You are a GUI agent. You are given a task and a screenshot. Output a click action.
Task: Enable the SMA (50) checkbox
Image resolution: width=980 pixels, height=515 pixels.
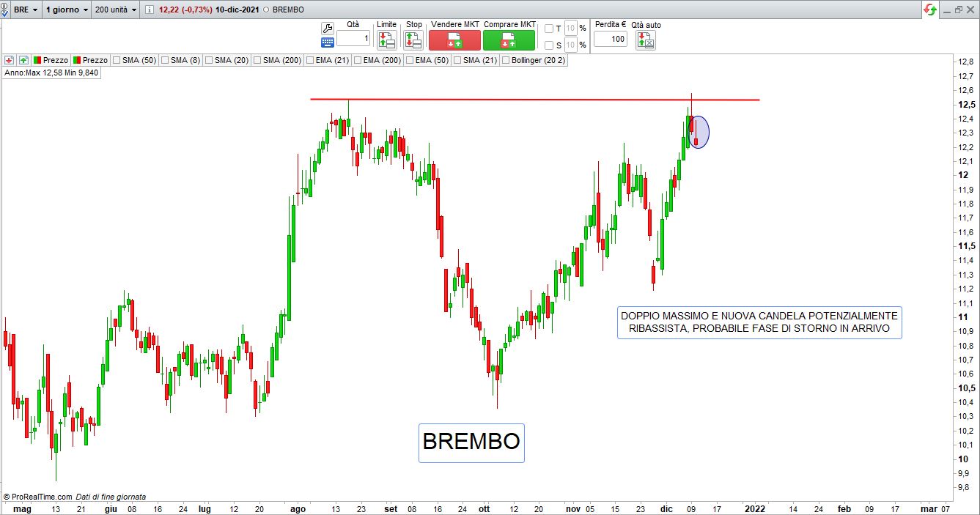pyautogui.click(x=117, y=60)
